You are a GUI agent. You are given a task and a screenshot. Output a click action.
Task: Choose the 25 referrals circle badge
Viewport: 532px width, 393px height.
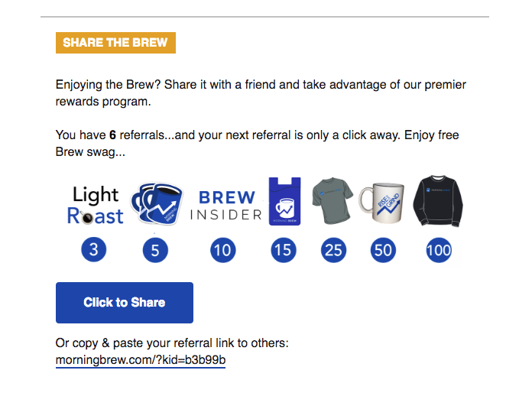333,251
